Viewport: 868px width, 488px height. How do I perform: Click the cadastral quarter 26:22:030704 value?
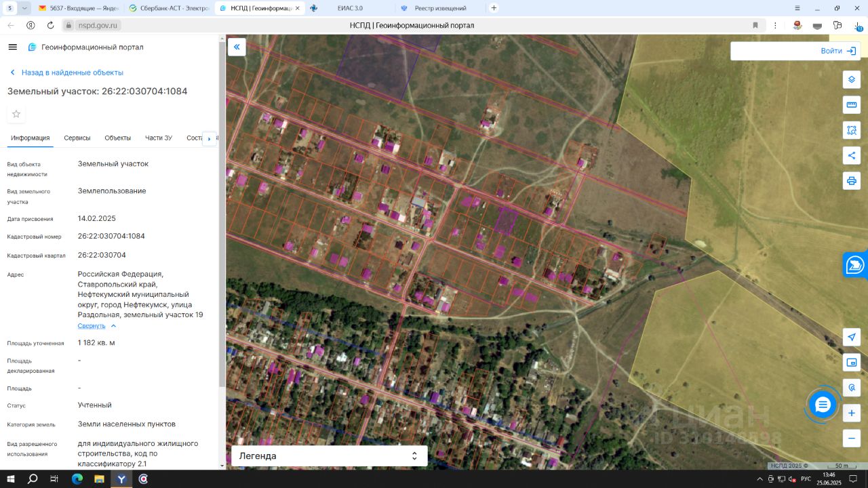click(x=102, y=256)
